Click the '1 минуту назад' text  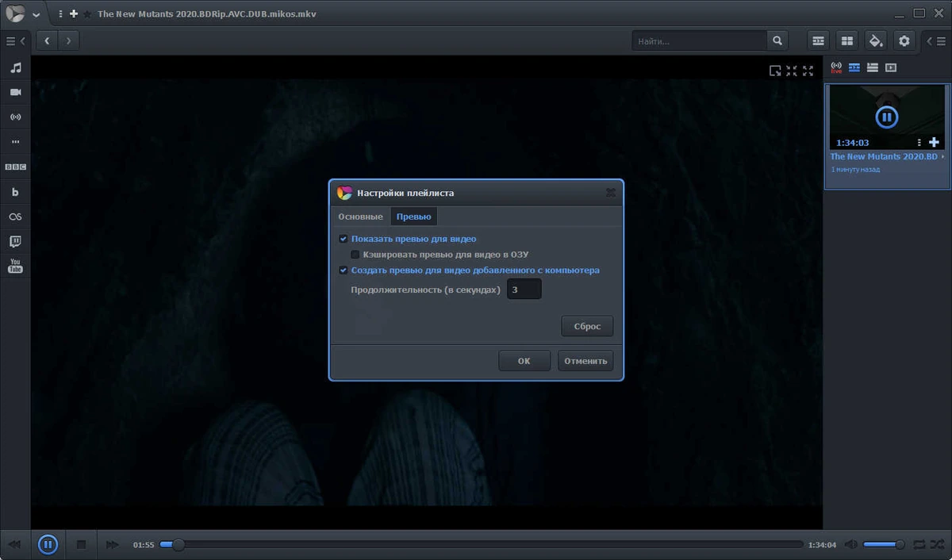(x=855, y=170)
